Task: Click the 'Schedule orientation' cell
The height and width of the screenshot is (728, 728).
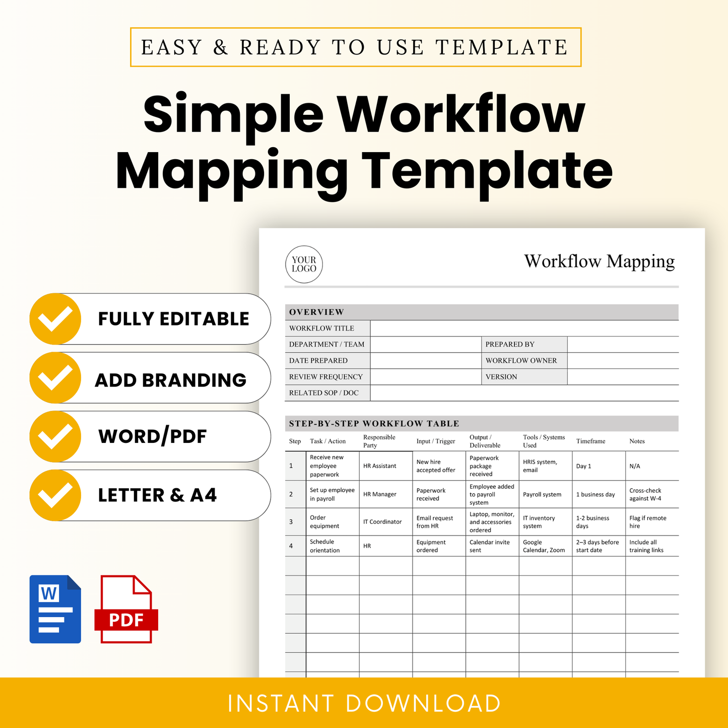Action: pyautogui.click(x=333, y=546)
